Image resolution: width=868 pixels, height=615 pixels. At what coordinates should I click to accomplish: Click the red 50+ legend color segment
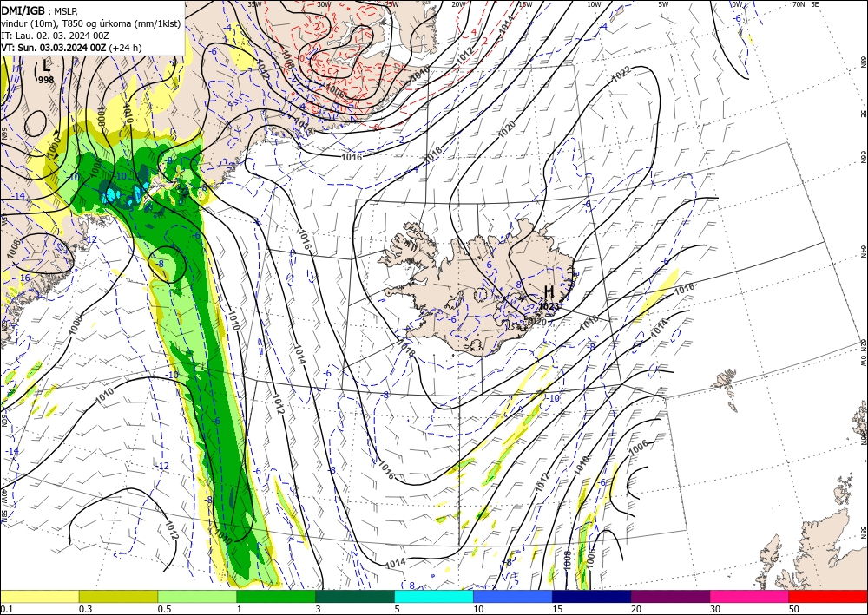[828, 596]
